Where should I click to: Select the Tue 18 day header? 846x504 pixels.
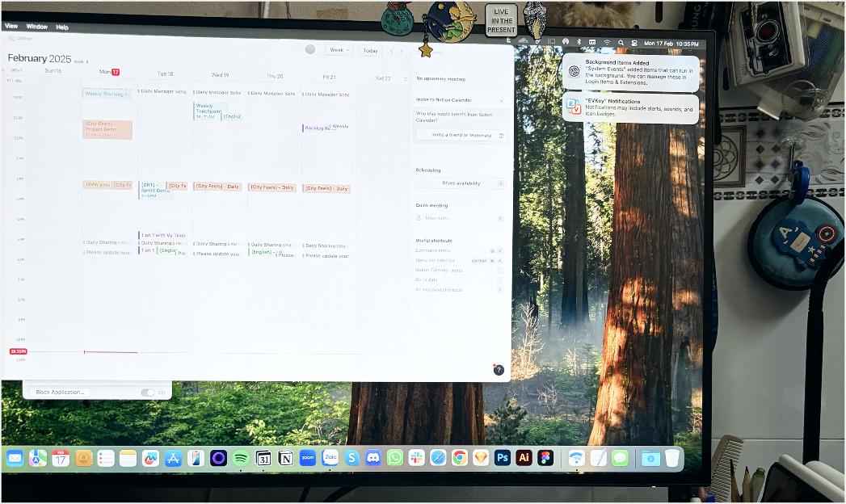165,73
